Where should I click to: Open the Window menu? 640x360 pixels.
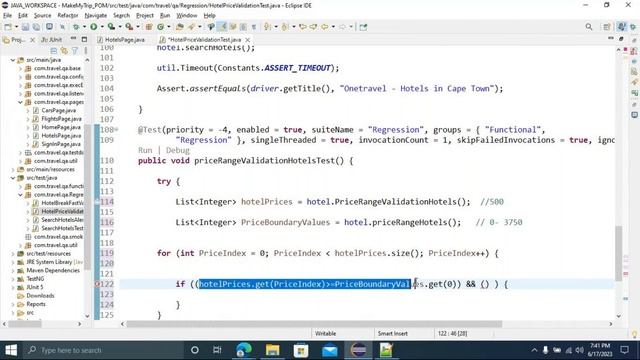point(187,16)
